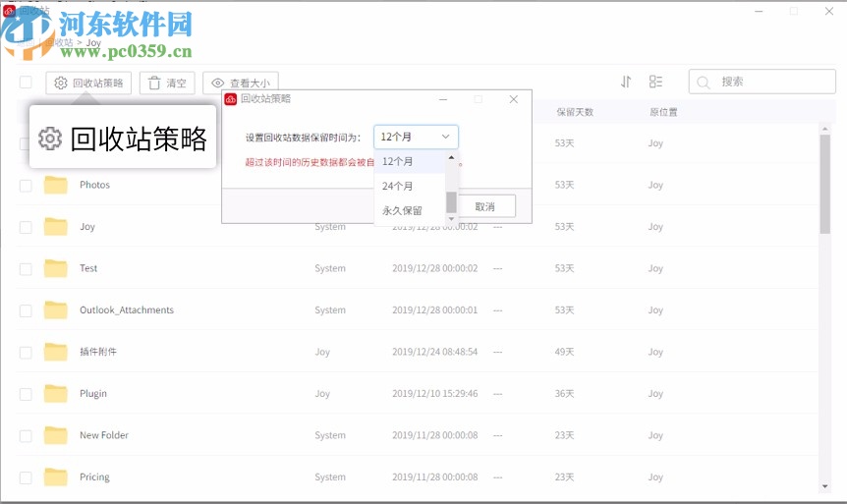Click the 插件附件 folder icon

point(56,352)
